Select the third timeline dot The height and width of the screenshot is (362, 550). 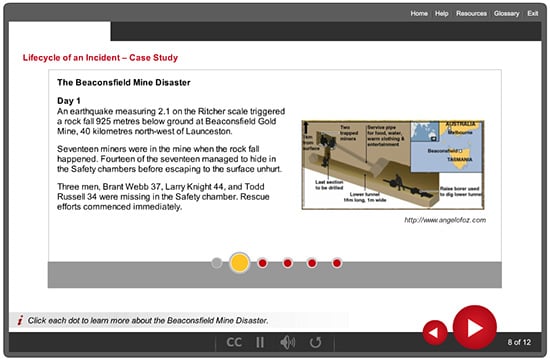coord(263,263)
